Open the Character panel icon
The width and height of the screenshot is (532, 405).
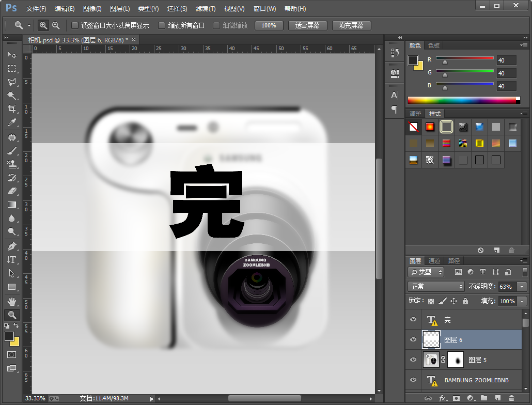tap(394, 96)
